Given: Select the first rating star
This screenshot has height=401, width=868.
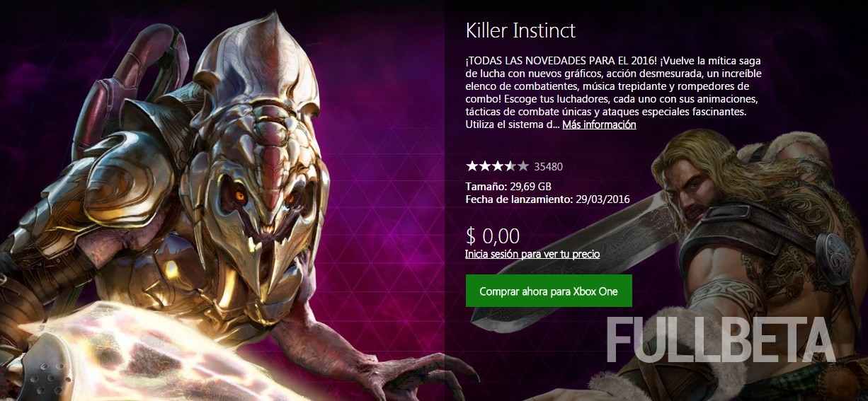Looking at the screenshot, I should pyautogui.click(x=472, y=166).
